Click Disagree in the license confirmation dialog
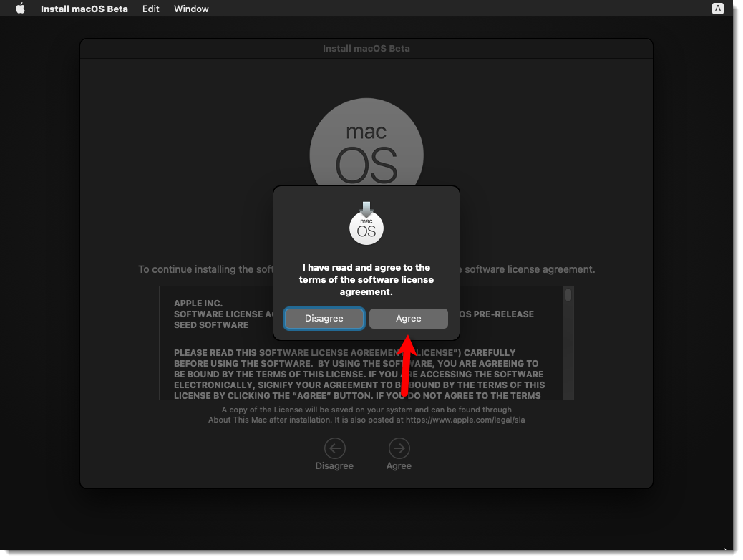The height and width of the screenshot is (560, 743). pyautogui.click(x=324, y=318)
